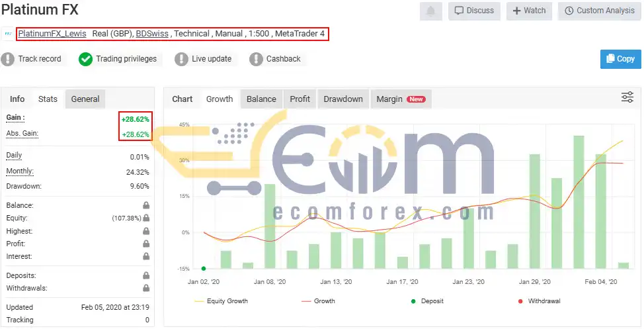Click the Abs. Gain label

pyautogui.click(x=22, y=134)
